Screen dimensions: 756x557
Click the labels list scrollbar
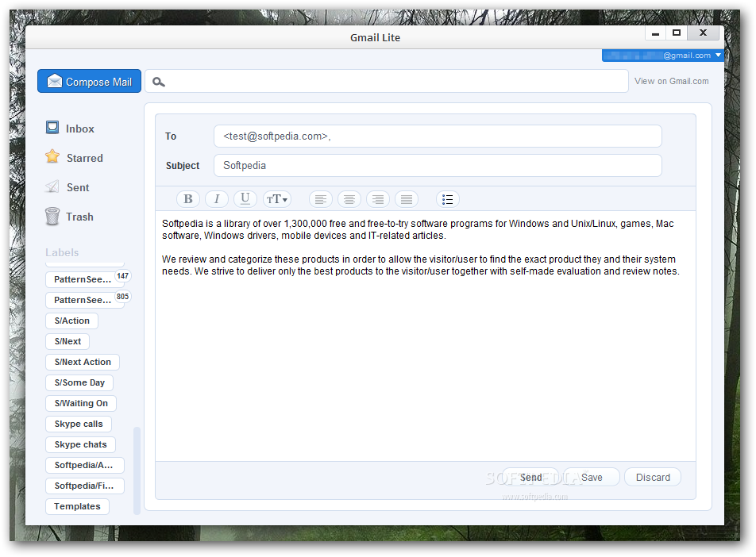[x=137, y=471]
